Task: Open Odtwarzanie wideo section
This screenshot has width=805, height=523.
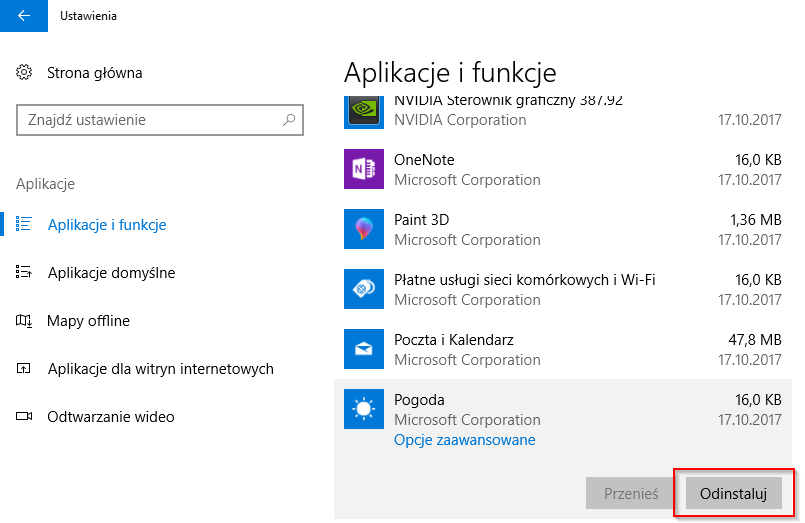Action: 111,417
